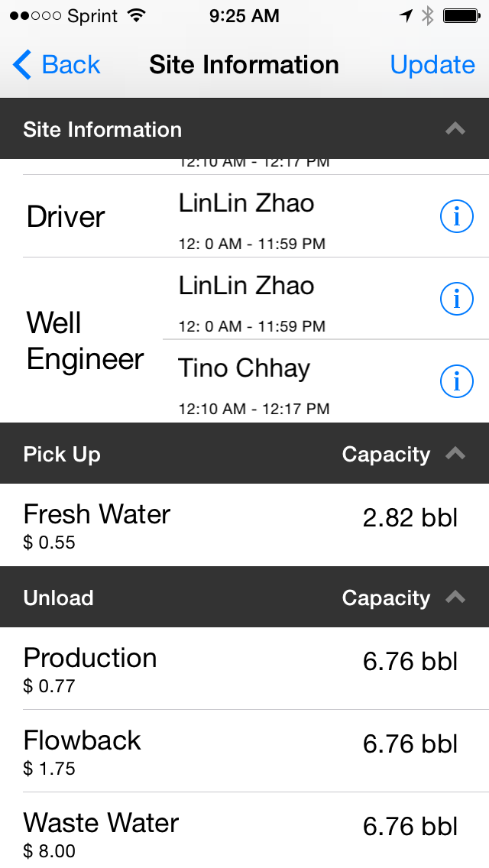Image resolution: width=489 pixels, height=868 pixels.
Task: Tap the location services arrow icon
Action: 406,15
